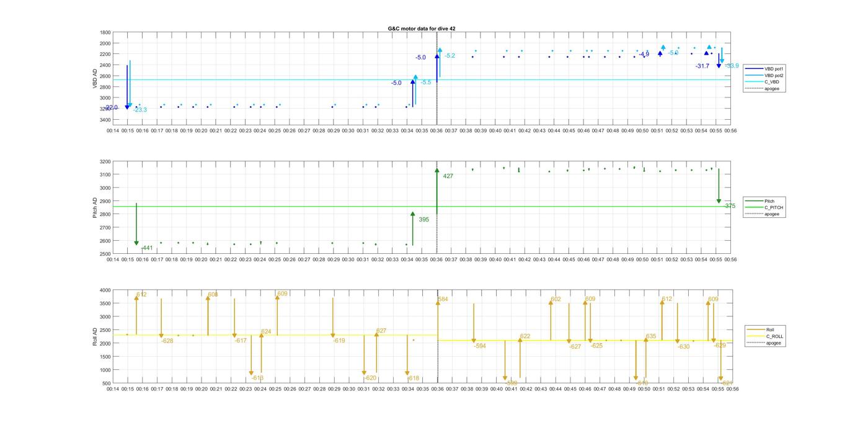Viewport: 868px width, 430px height.
Task: Click the '-619' roll data label
Action: tap(339, 341)
